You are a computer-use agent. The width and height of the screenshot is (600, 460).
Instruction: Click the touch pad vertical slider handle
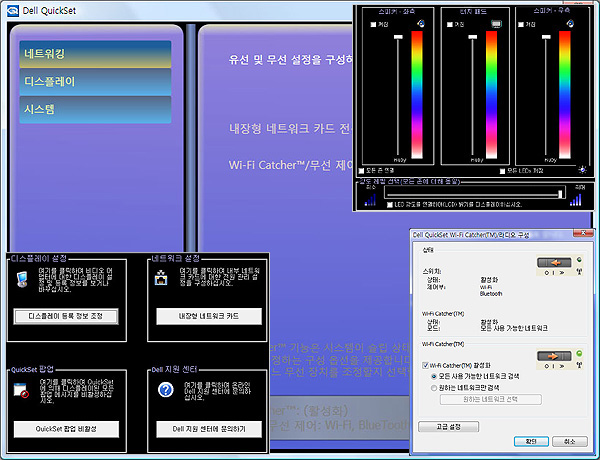coord(473,37)
